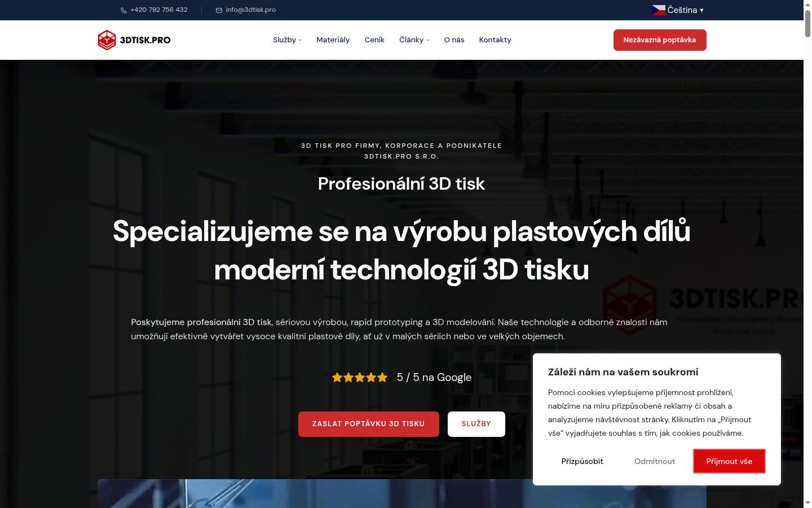Expand the Služby menu

tap(287, 40)
